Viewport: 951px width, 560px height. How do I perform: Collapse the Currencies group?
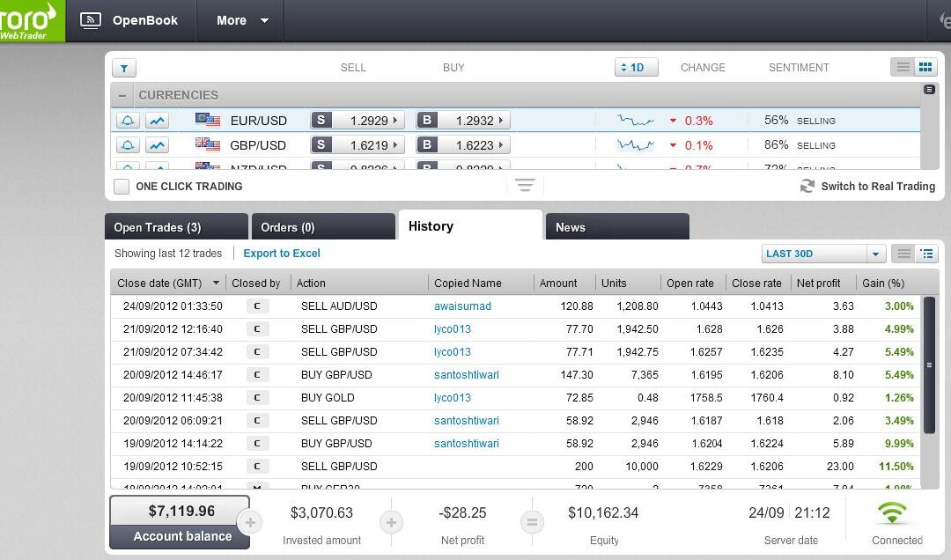pos(122,95)
